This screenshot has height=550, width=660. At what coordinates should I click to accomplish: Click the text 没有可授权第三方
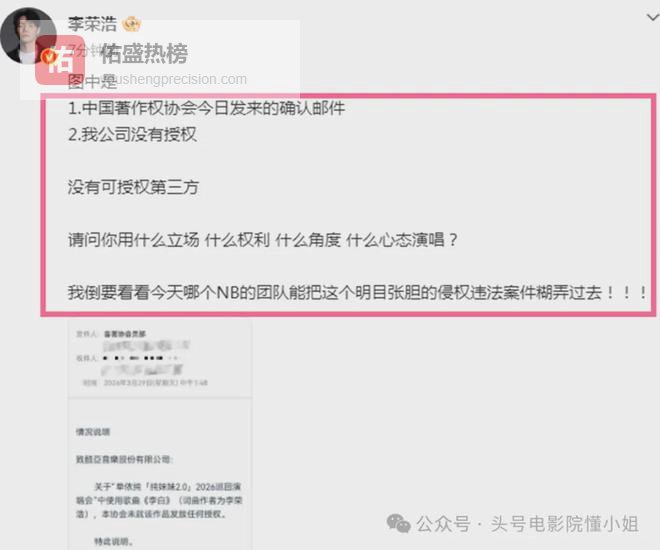pyautogui.click(x=133, y=187)
